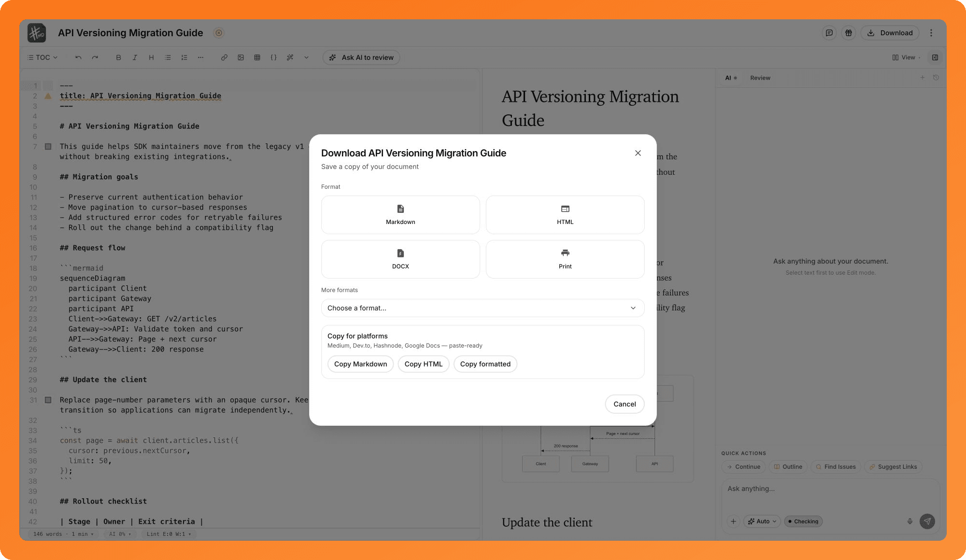Toggle bold formatting icon
Viewport: 966px width, 560px height.
tap(118, 57)
